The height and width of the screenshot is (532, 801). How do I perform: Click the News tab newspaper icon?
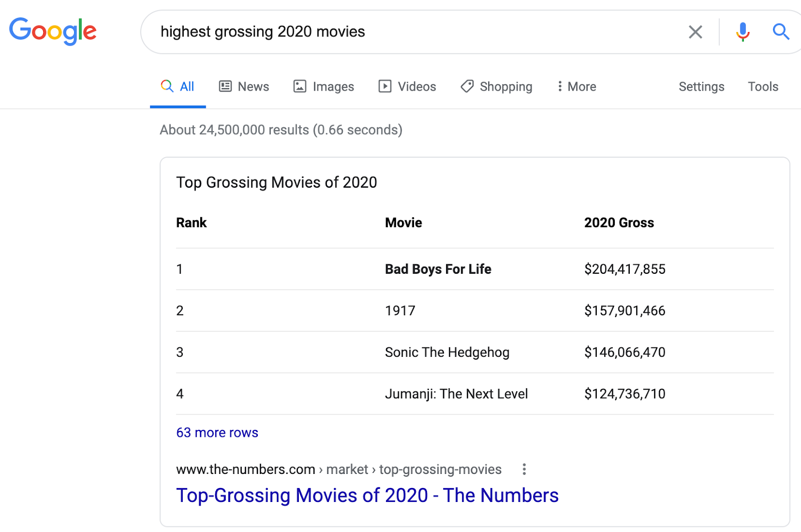pos(226,86)
